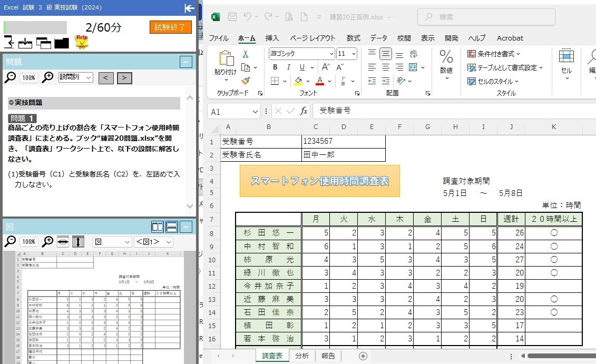The width and height of the screenshot is (596, 364).
Task: Toggle Underline formatting
Action: (x=302, y=67)
